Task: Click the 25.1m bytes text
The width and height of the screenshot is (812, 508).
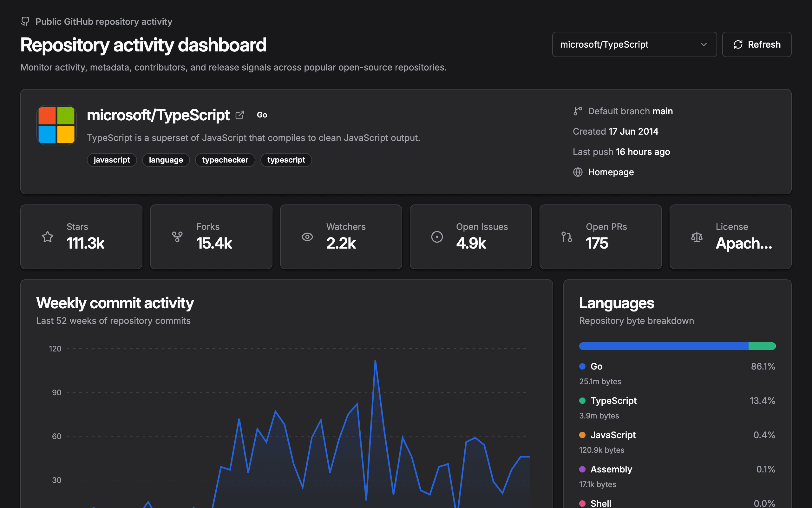Action: click(600, 381)
